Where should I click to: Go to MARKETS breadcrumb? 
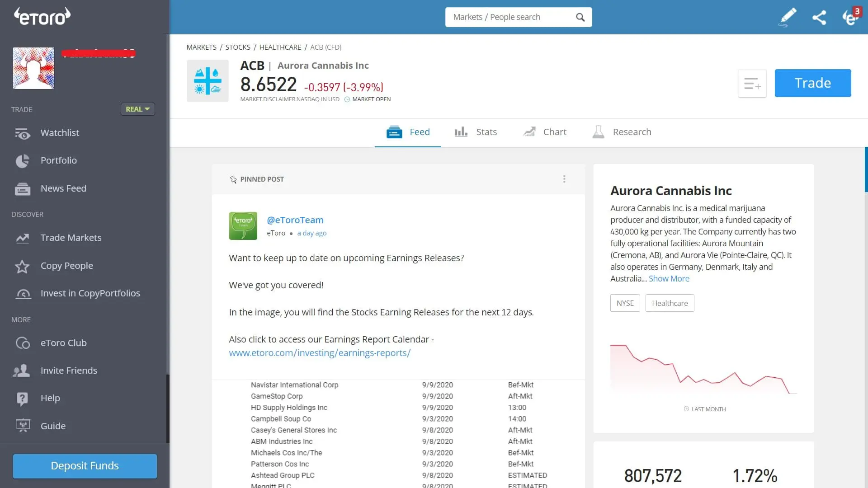201,47
